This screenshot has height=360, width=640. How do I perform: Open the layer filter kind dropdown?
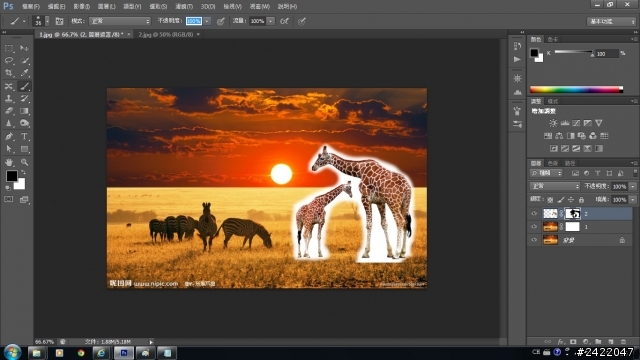[546, 173]
